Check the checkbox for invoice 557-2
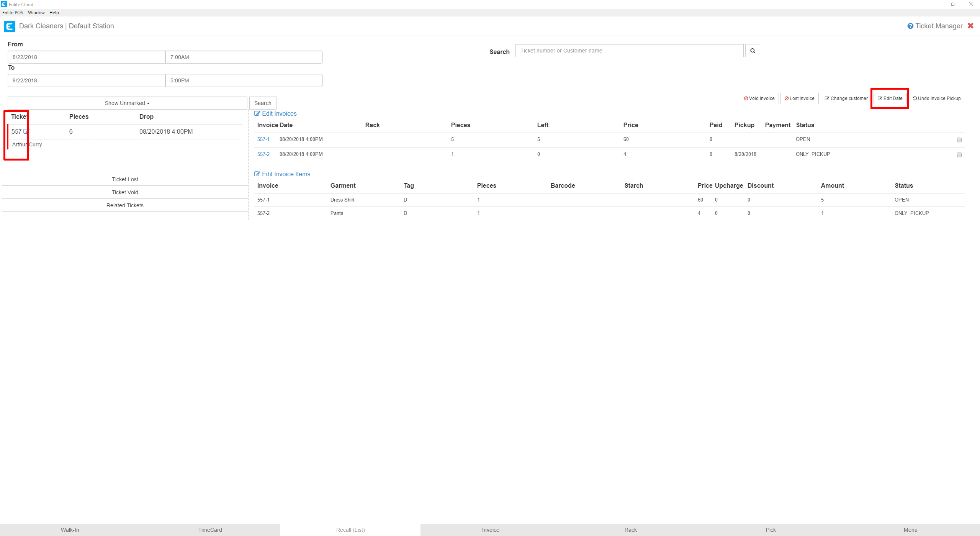Image resolution: width=980 pixels, height=536 pixels. coord(959,155)
